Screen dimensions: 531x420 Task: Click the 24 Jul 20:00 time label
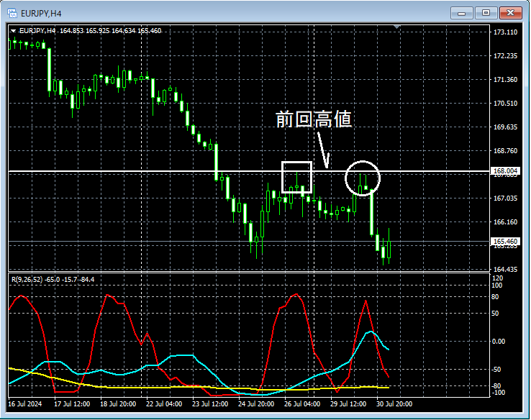pyautogui.click(x=256, y=404)
